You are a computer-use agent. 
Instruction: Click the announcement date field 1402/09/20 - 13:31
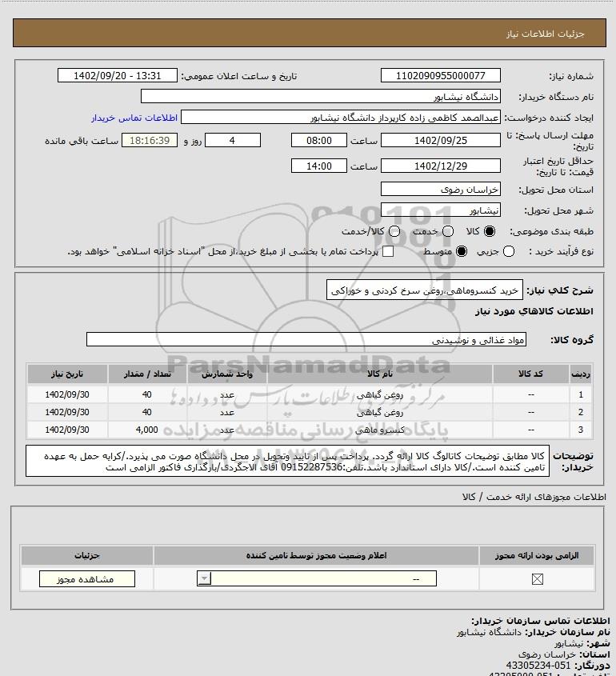[x=118, y=75]
